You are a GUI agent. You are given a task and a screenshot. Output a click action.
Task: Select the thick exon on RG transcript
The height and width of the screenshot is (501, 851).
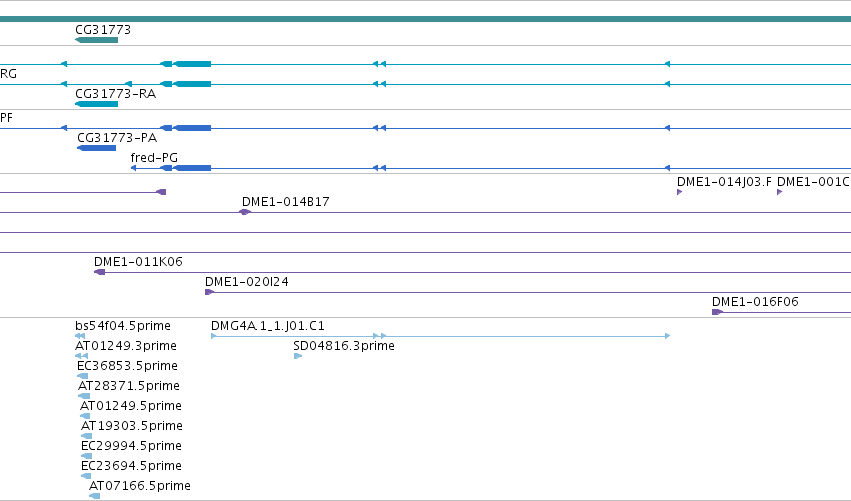point(192,84)
